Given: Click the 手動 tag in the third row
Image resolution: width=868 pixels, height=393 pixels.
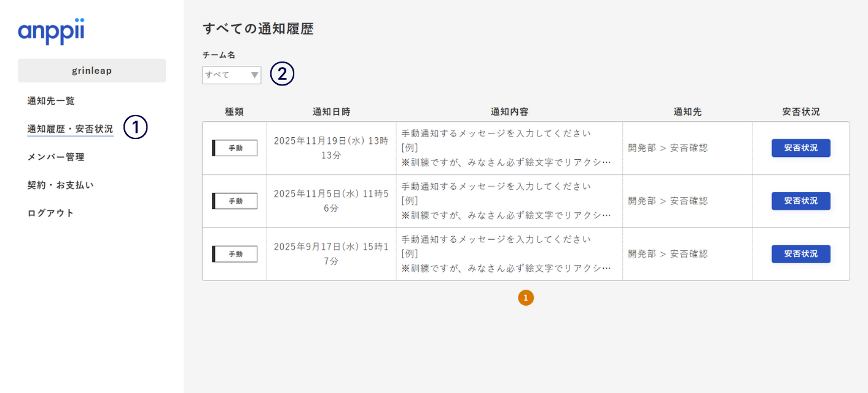Looking at the screenshot, I should [235, 254].
